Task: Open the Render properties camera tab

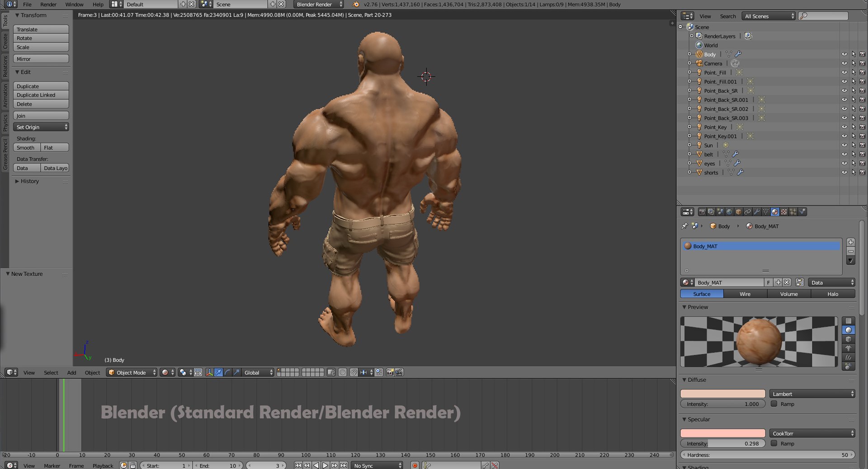Action: click(702, 212)
